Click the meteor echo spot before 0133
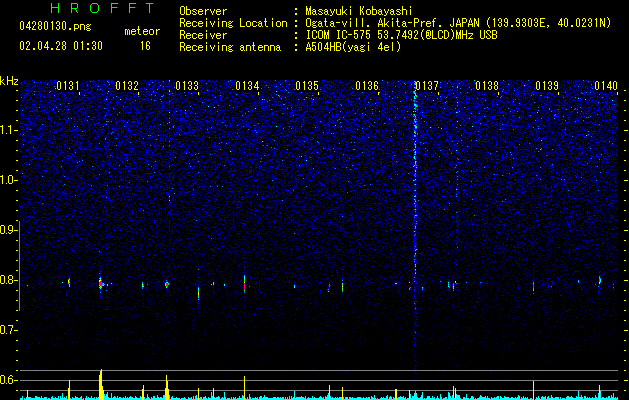This screenshot has width=629, height=400. point(167,284)
